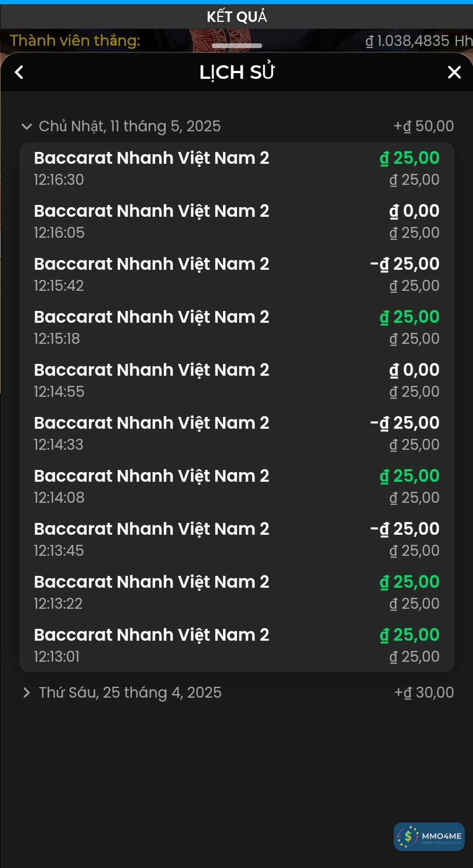Click the +₫ 30,00 daily total
This screenshot has width=473, height=868.
(424, 692)
